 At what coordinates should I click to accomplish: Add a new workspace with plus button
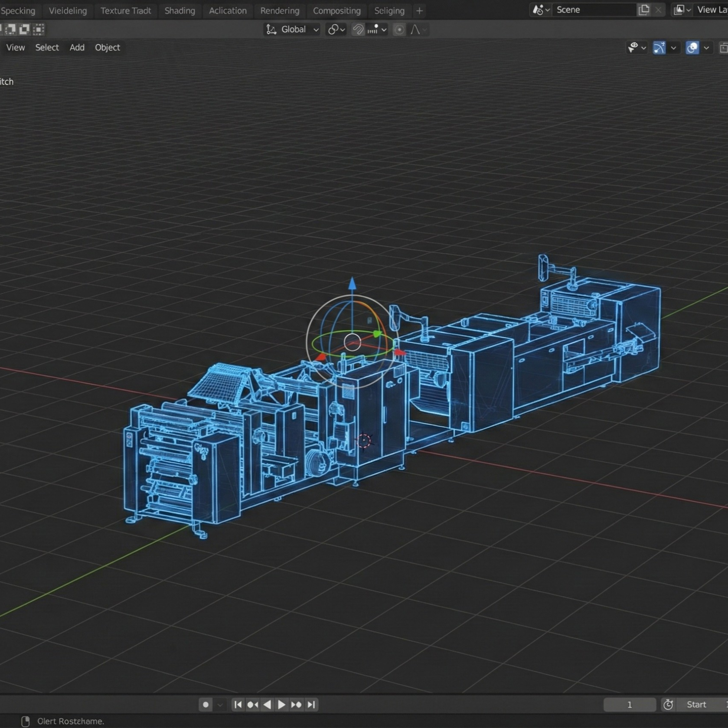(419, 10)
